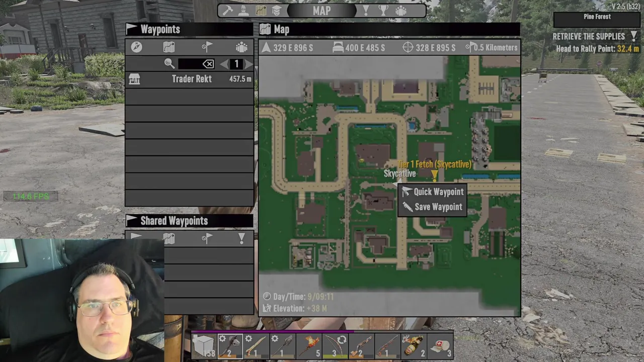Click the Waypoints panel header

(189, 29)
